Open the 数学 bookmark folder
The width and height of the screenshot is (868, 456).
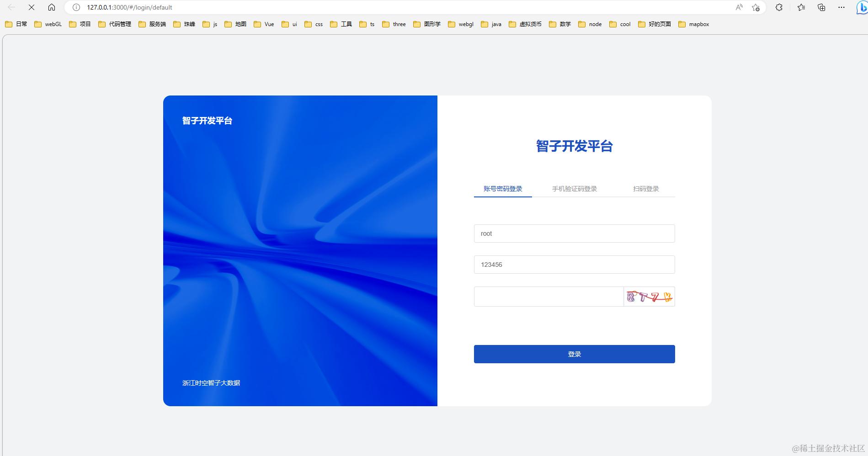point(560,24)
